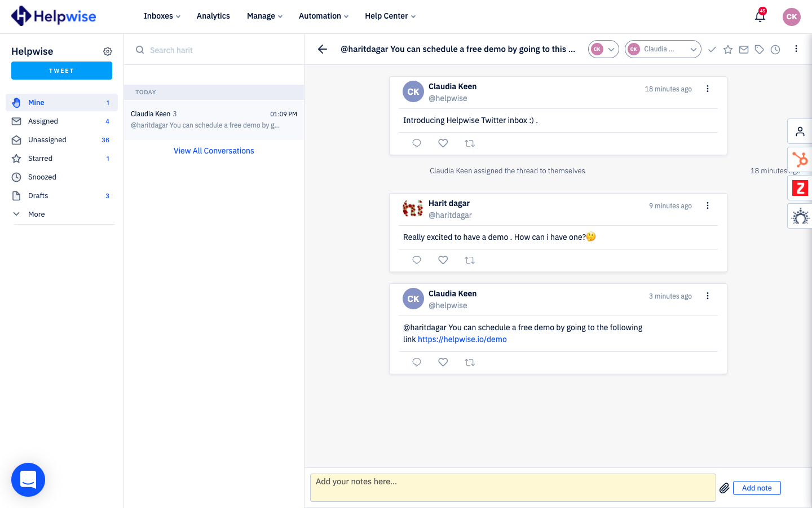
Task: Add a tag to this conversation
Action: (759, 49)
